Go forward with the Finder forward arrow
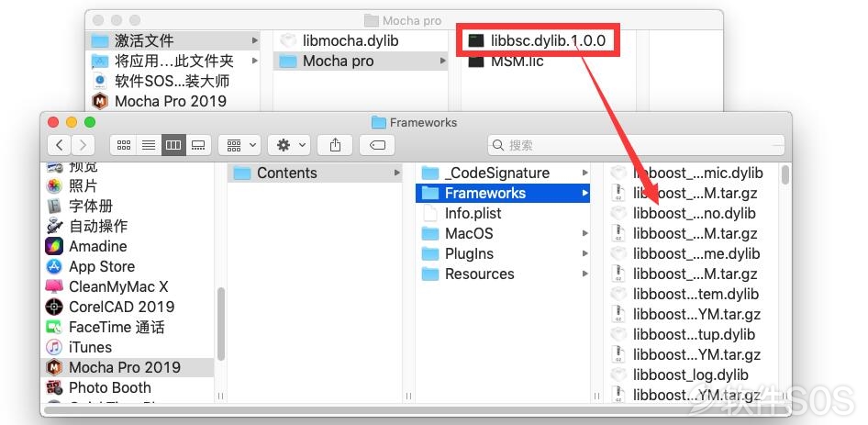This screenshot has width=868, height=425. pyautogui.click(x=83, y=145)
